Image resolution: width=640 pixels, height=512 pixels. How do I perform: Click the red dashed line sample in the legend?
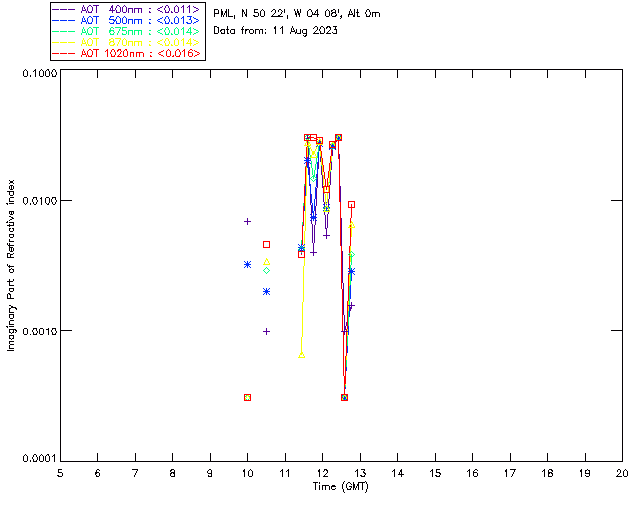pos(64,53)
